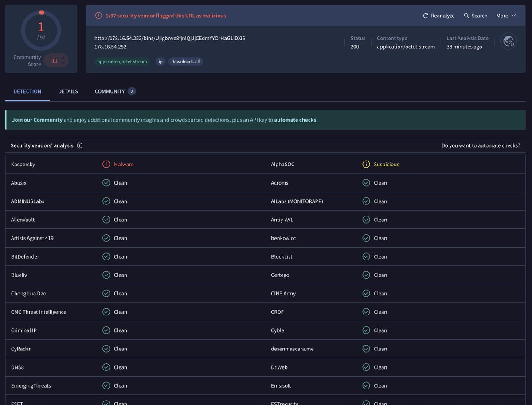Click the Last Analysis Date value
The height and width of the screenshot is (405, 532).
point(464,47)
